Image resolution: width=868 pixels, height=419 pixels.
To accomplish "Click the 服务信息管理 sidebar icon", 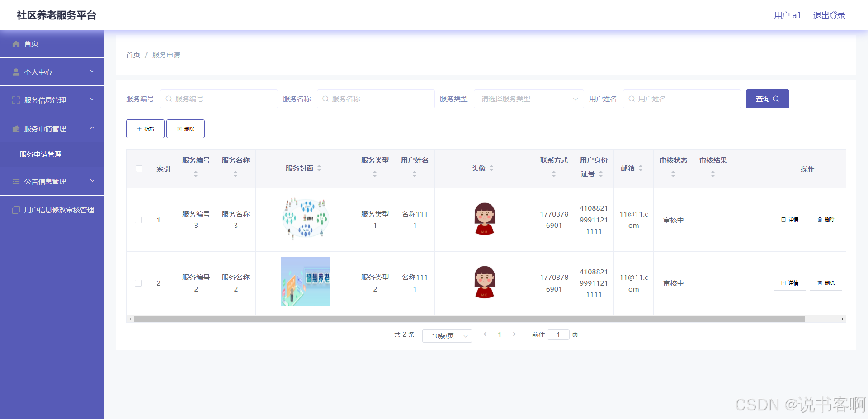I will 16,99.
